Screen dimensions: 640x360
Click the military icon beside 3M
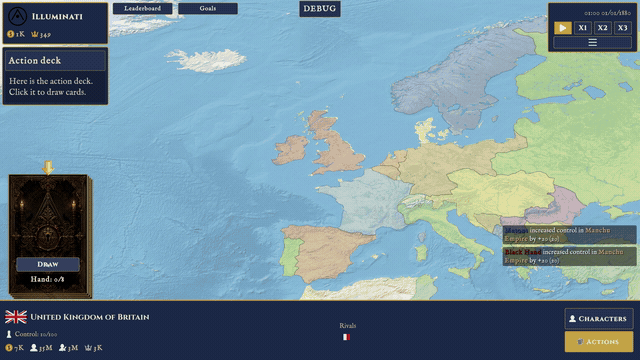[x=62, y=348]
